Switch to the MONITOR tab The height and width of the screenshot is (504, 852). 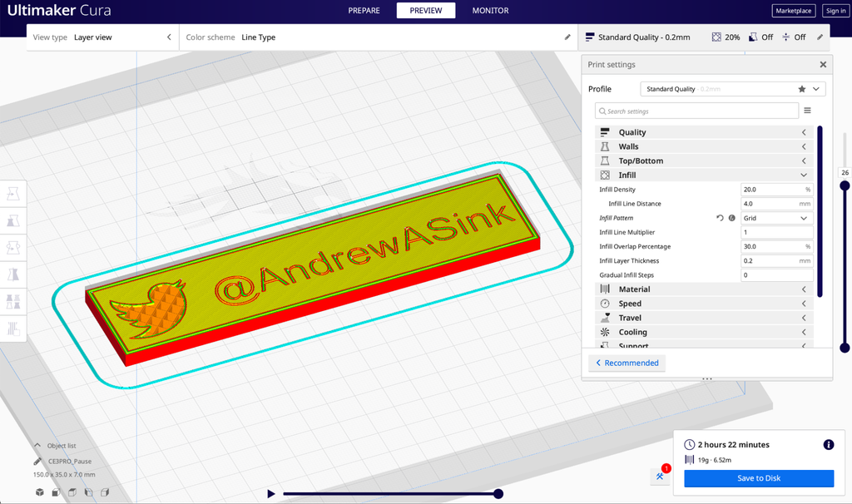[489, 10]
